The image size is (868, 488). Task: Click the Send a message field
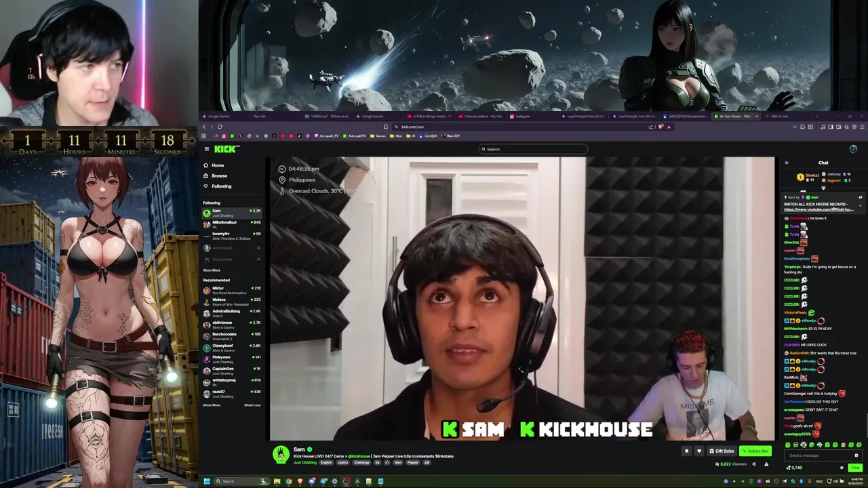(823, 455)
